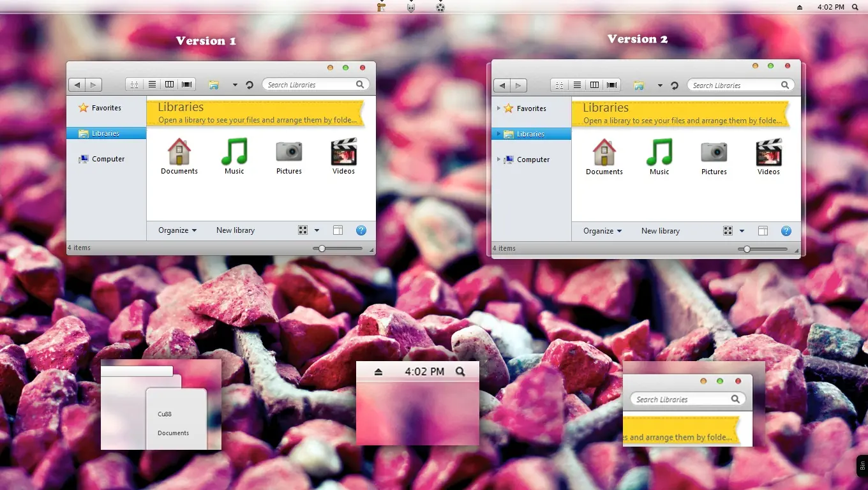Switch Version 1 window to column view

tap(169, 84)
